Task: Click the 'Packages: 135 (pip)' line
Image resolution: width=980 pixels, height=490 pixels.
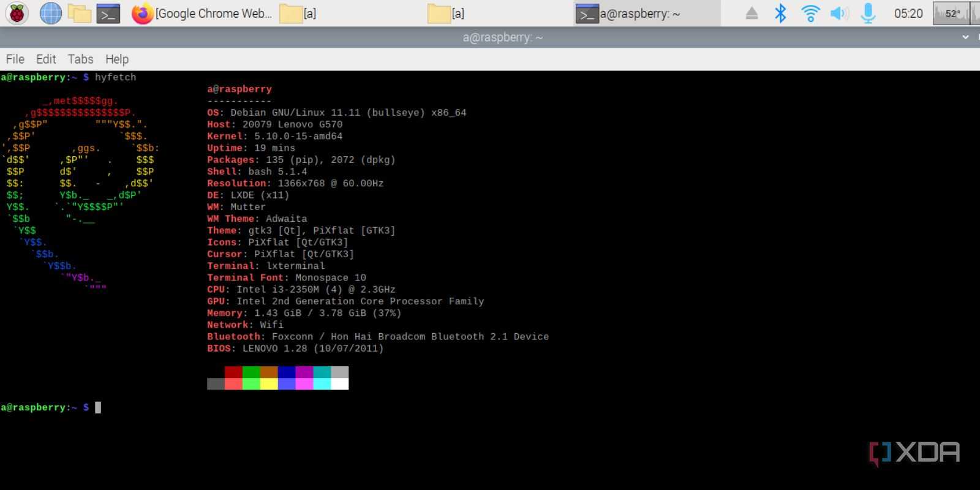Action: (x=301, y=160)
